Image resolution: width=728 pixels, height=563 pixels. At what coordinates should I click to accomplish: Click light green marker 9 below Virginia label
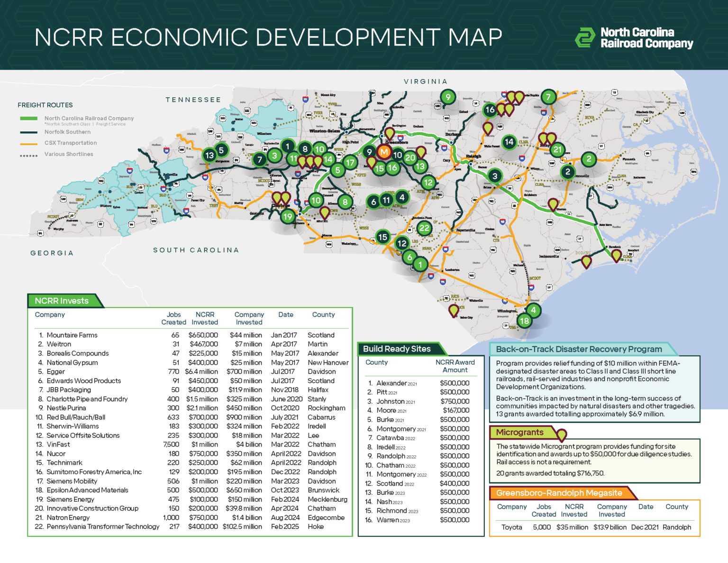pyautogui.click(x=448, y=97)
